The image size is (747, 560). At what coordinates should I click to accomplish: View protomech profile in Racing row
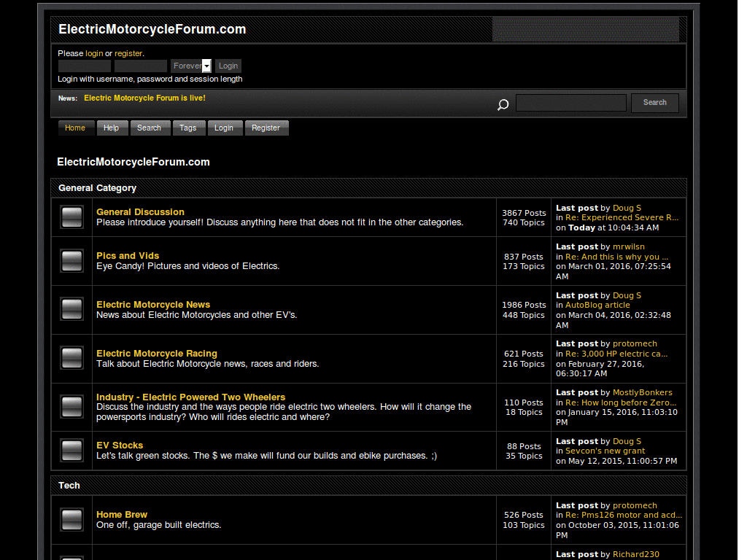point(635,344)
